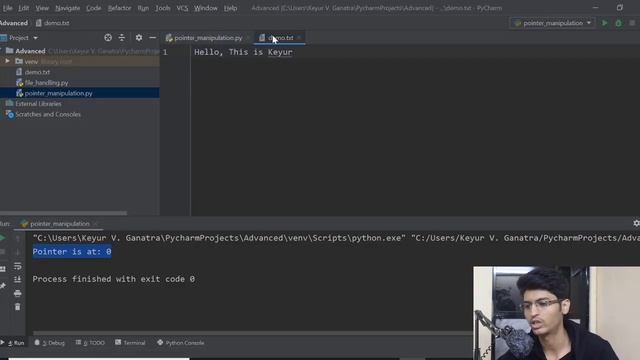
Task: Open the Navigate menu
Action: [x=67, y=8]
